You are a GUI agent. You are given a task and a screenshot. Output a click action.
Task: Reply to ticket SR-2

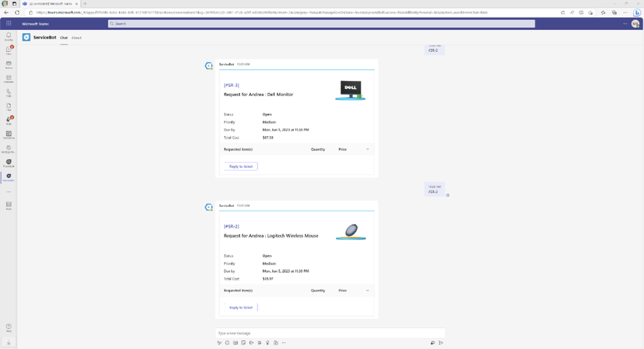[x=241, y=308]
